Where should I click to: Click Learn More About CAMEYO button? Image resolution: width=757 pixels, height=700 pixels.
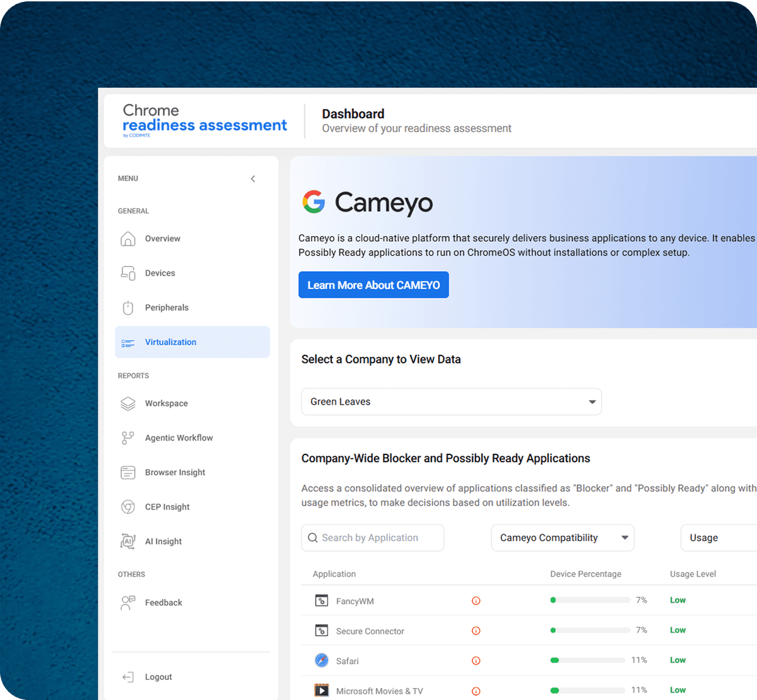click(x=373, y=285)
